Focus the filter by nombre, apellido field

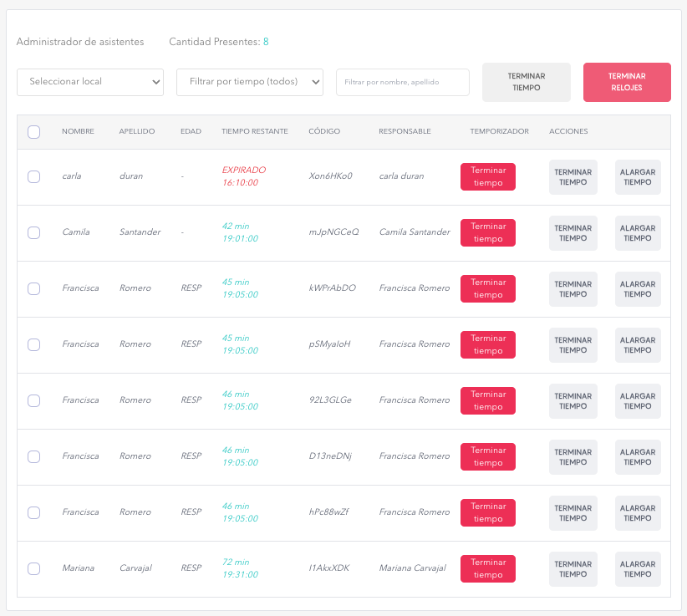pyautogui.click(x=403, y=82)
